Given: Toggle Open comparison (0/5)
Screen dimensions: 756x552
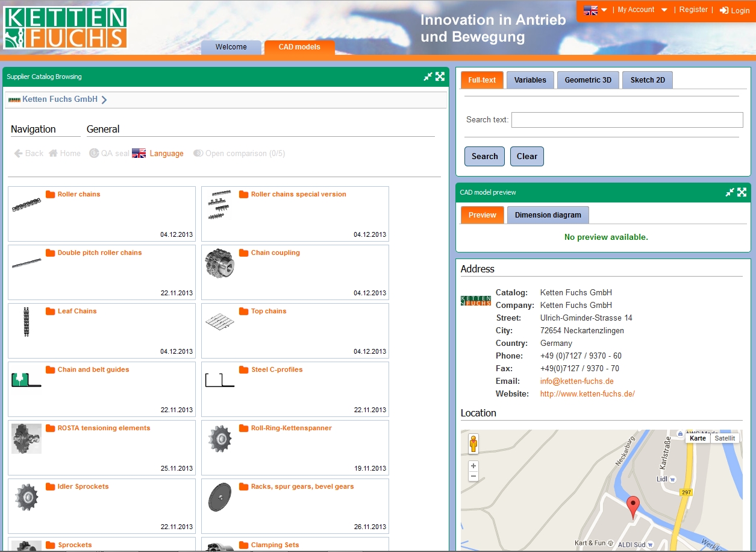Looking at the screenshot, I should click(239, 154).
